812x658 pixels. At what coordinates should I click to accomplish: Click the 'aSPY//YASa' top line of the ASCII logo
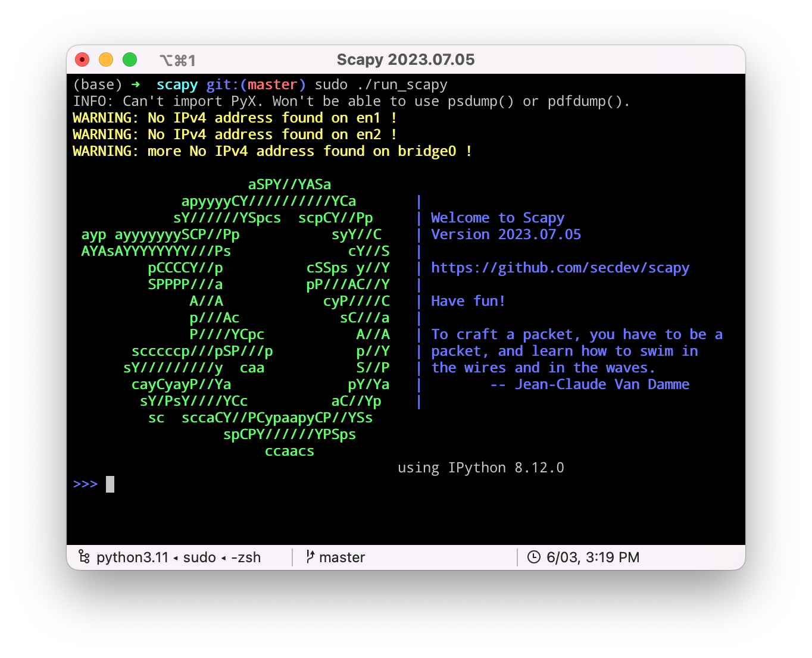(x=289, y=184)
